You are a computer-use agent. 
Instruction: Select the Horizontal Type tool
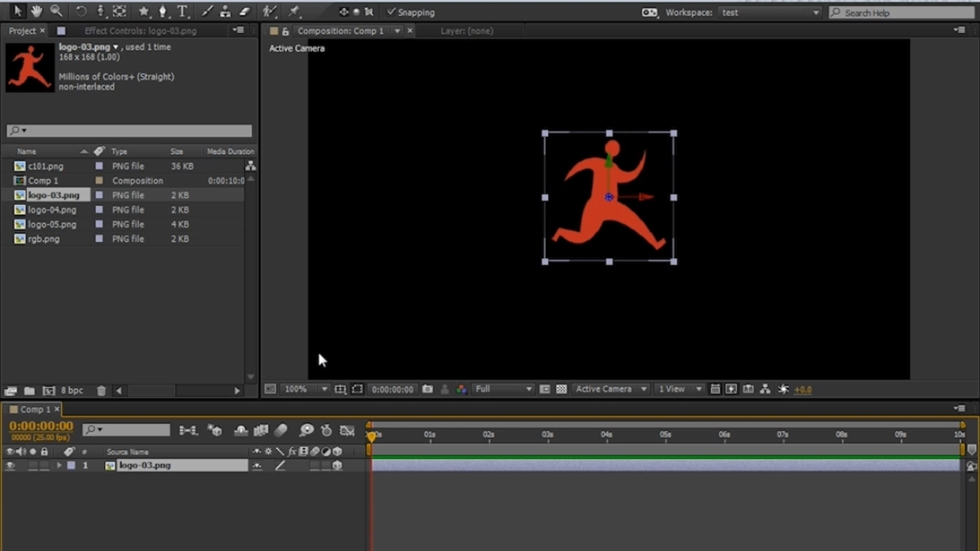[x=182, y=11]
